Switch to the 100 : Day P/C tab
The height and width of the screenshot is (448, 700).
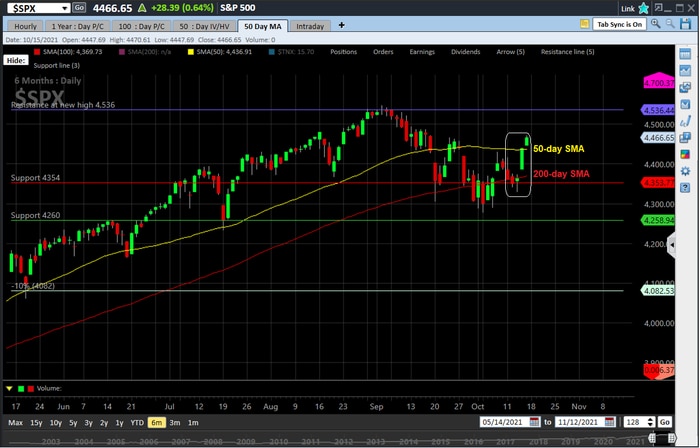click(142, 26)
